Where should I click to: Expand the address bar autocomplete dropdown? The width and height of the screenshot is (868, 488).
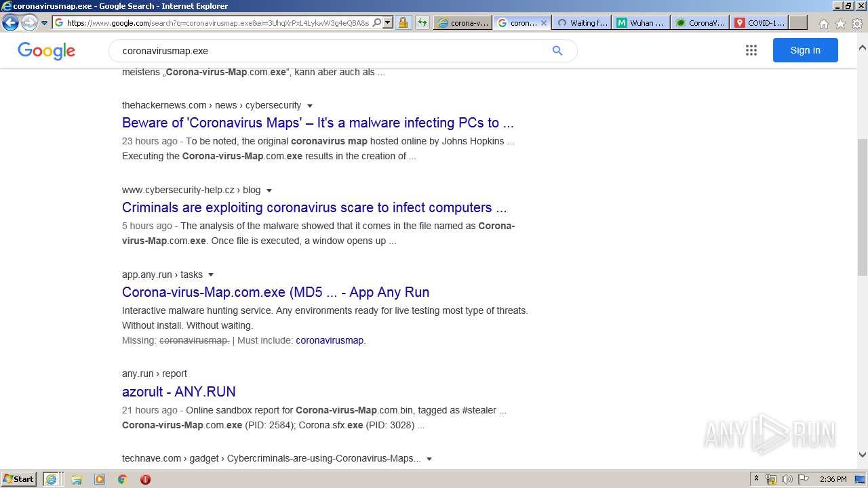pos(388,22)
